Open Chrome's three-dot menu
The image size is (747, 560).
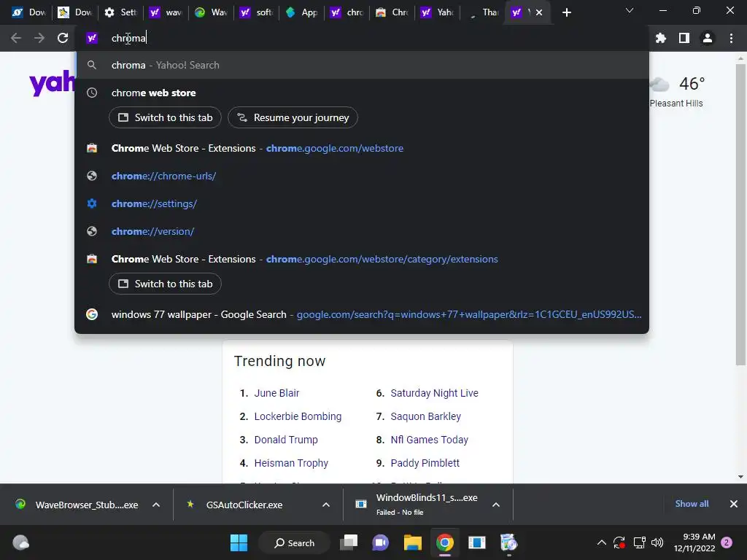[731, 38]
